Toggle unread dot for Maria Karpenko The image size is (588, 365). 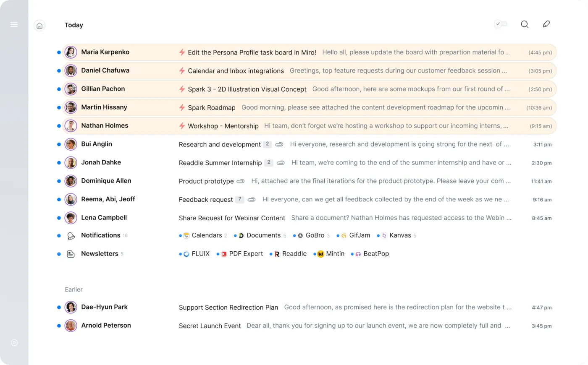point(59,52)
